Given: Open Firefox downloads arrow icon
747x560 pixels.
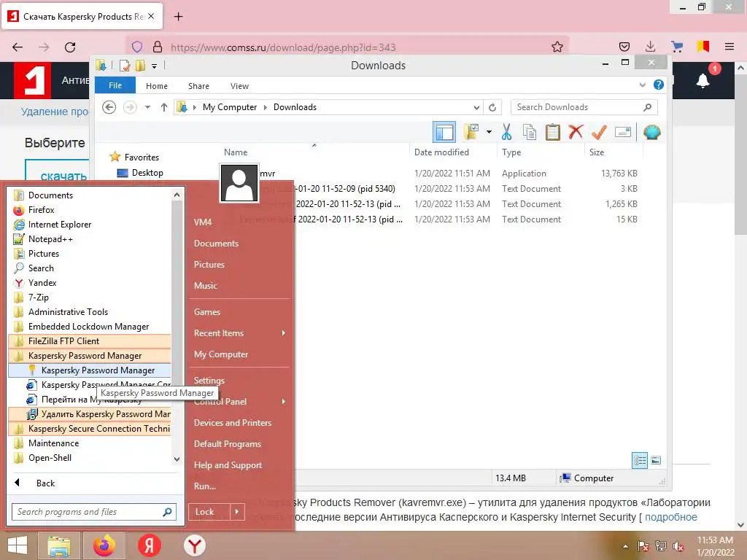Looking at the screenshot, I should 650,47.
